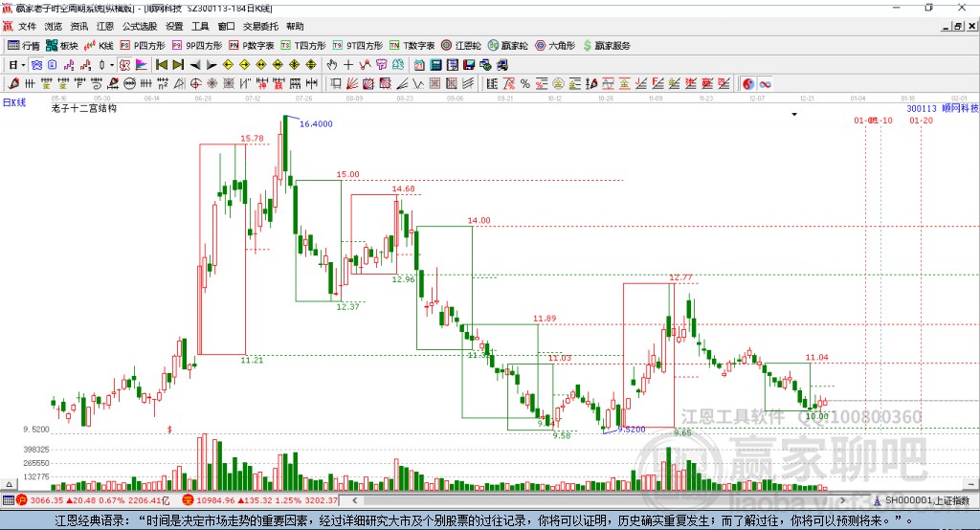
Task: Toggle the yellow diamond four-way arrows button
Action: coord(295,65)
